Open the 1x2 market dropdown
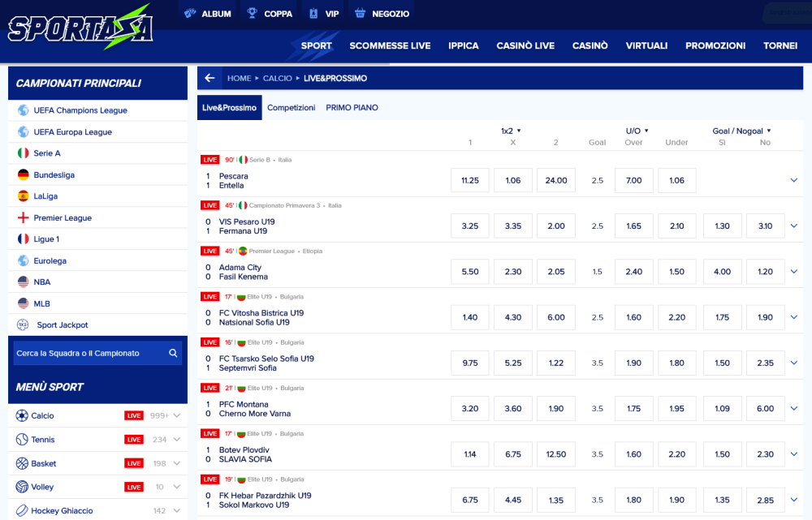Image resolution: width=812 pixels, height=520 pixels. click(511, 131)
